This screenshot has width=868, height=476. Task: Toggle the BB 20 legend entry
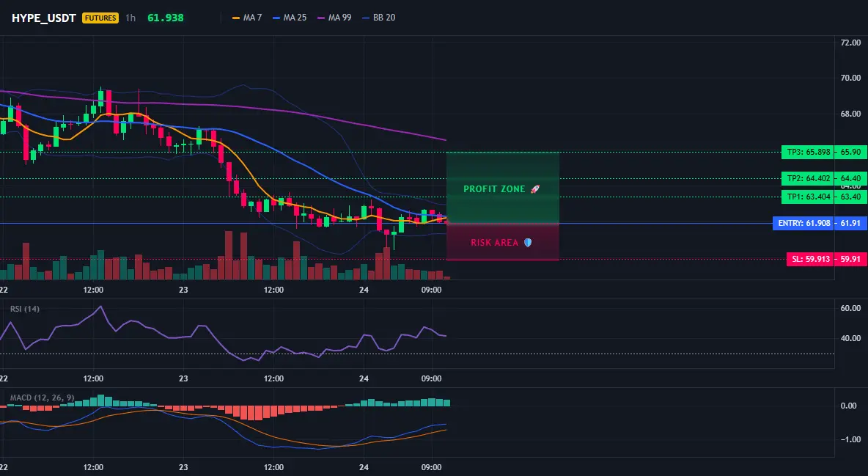pyautogui.click(x=378, y=18)
